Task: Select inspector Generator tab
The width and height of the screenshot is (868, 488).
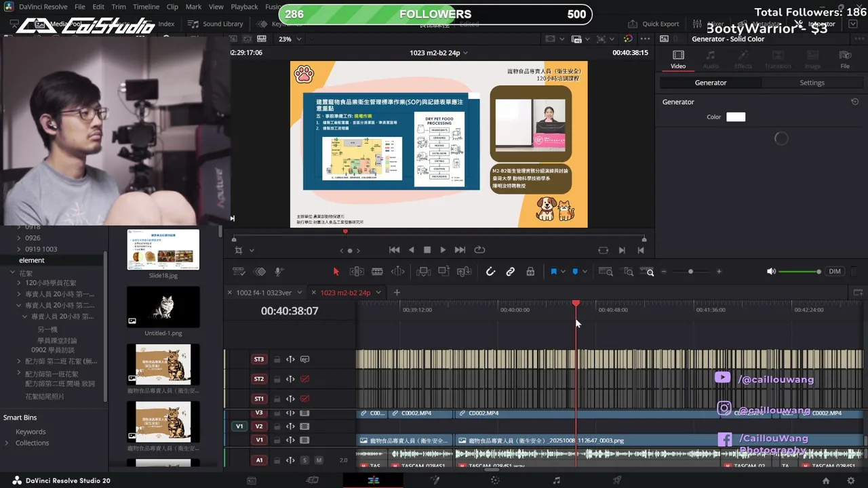Action: click(x=711, y=83)
